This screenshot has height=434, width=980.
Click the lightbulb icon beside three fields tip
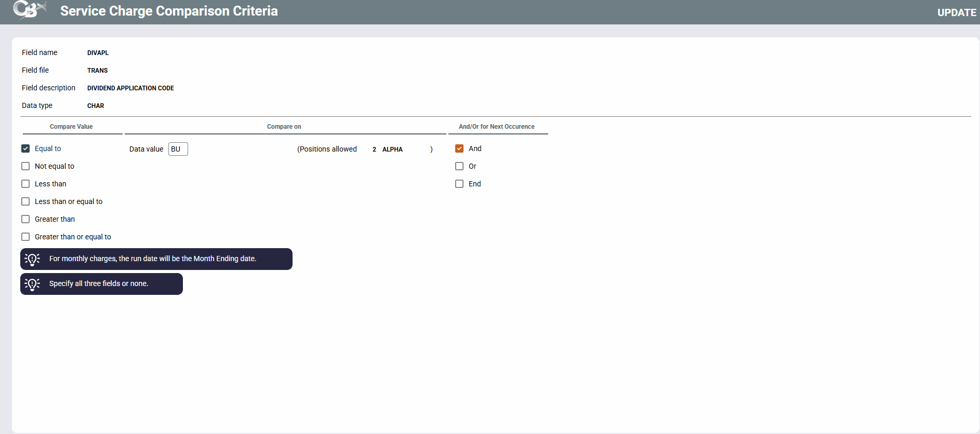(32, 284)
